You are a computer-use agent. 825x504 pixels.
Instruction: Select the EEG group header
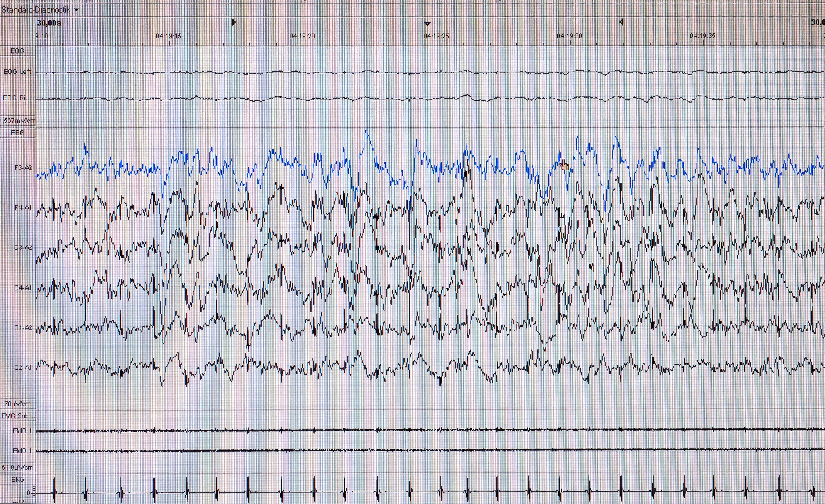17,133
